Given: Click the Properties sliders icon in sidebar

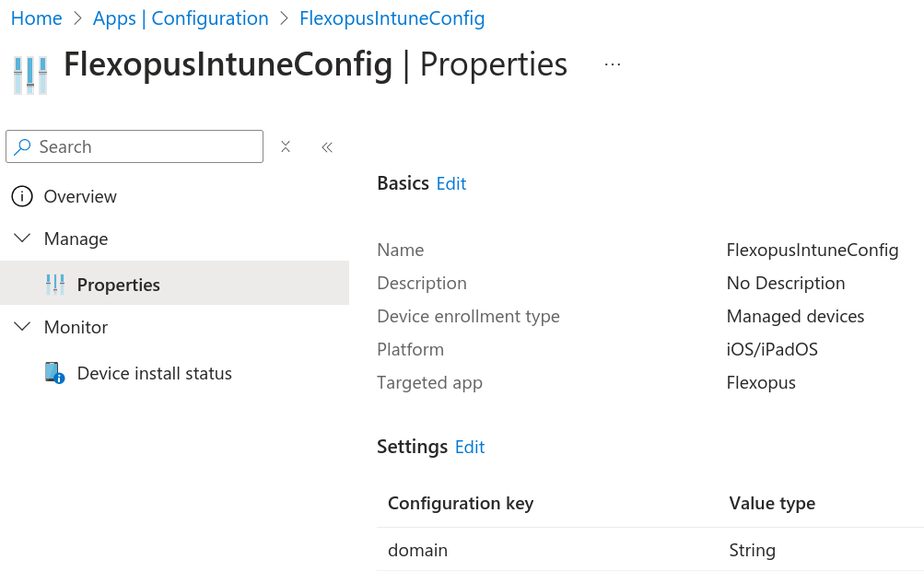Looking at the screenshot, I should (x=55, y=285).
